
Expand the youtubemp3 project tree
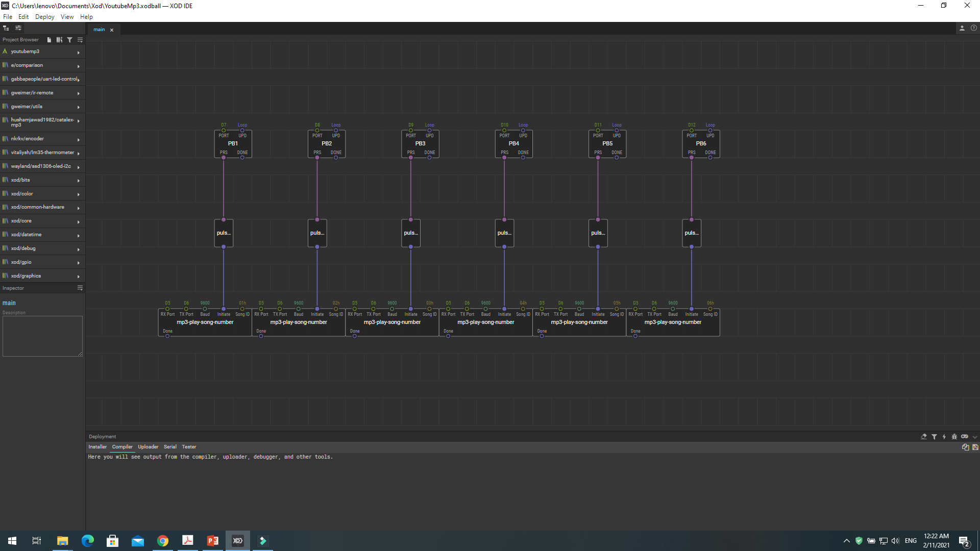pos(78,52)
